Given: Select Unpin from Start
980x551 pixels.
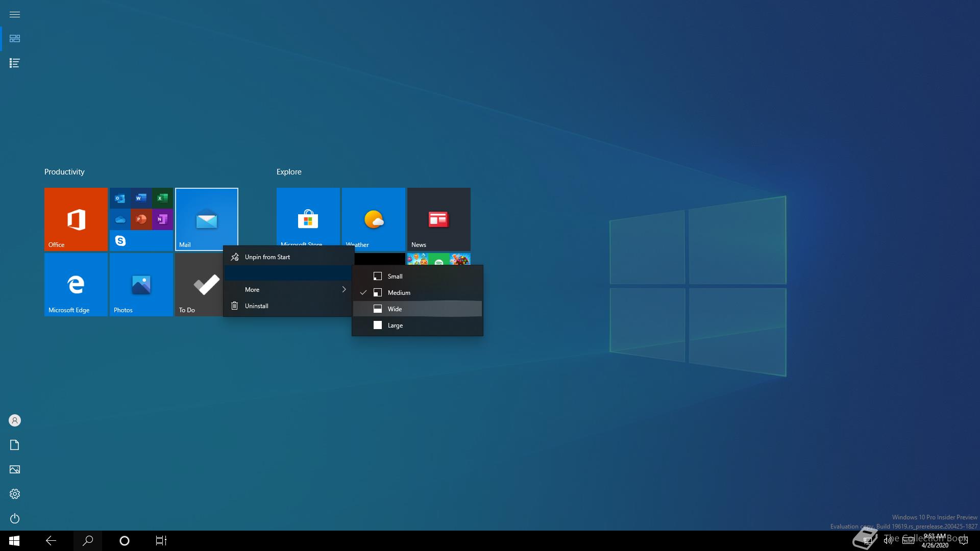Looking at the screenshot, I should click(288, 257).
